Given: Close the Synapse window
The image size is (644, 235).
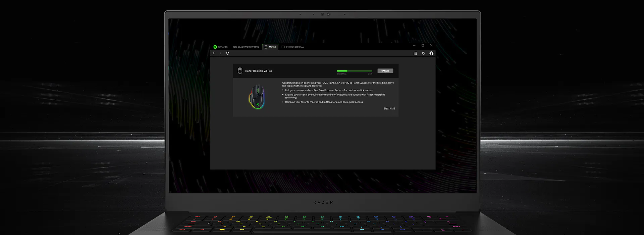Looking at the screenshot, I should (x=431, y=45).
